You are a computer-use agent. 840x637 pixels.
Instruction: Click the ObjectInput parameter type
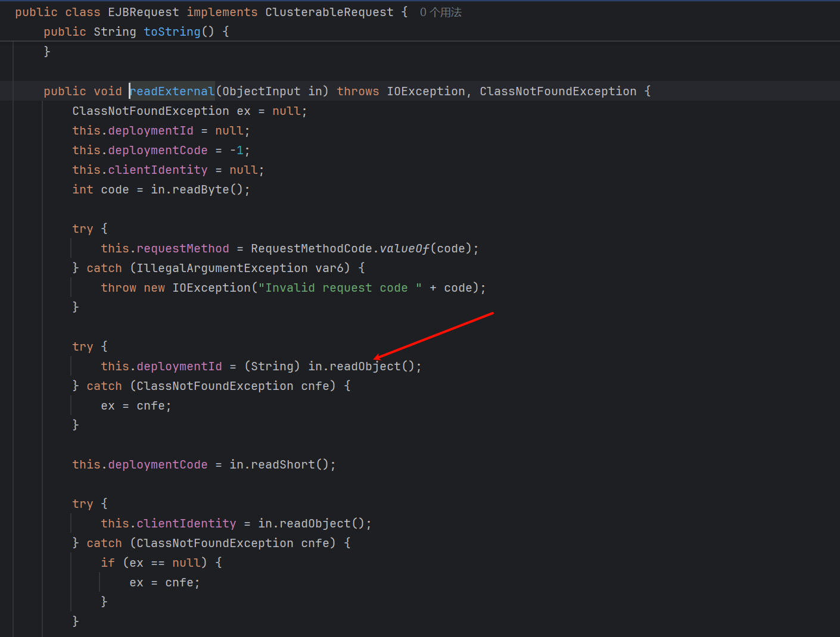(261, 91)
